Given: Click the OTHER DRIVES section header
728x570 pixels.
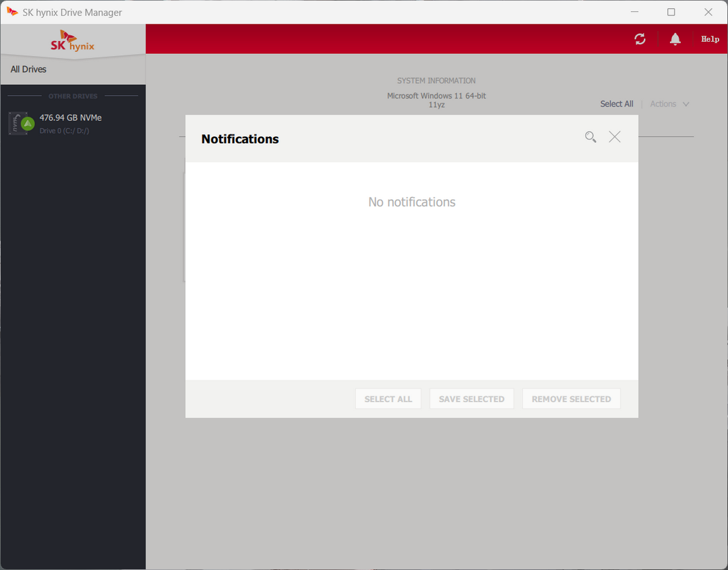Looking at the screenshot, I should [x=73, y=96].
